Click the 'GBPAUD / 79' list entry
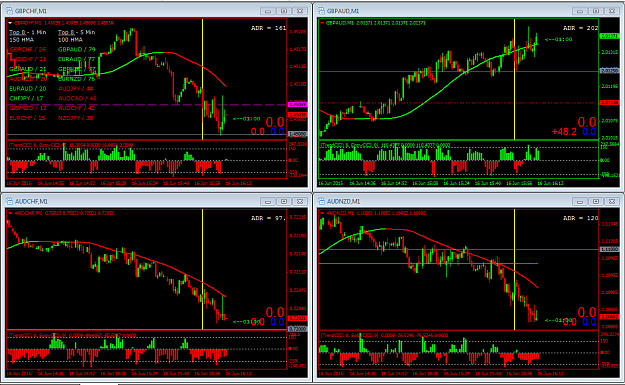 77,49
